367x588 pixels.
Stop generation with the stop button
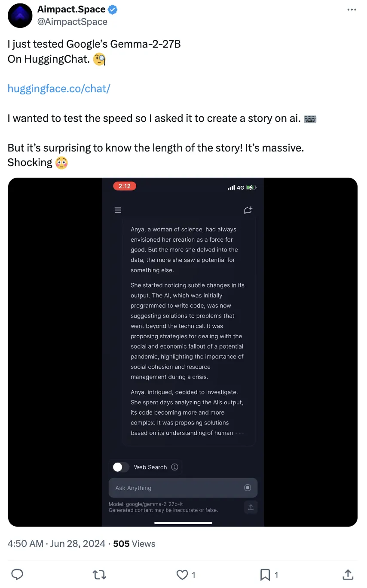coord(248,488)
